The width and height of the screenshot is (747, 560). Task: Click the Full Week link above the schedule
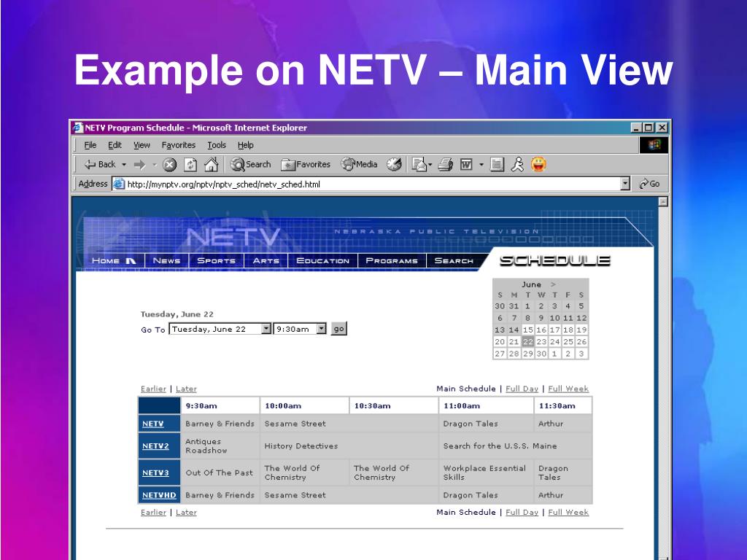coord(568,389)
